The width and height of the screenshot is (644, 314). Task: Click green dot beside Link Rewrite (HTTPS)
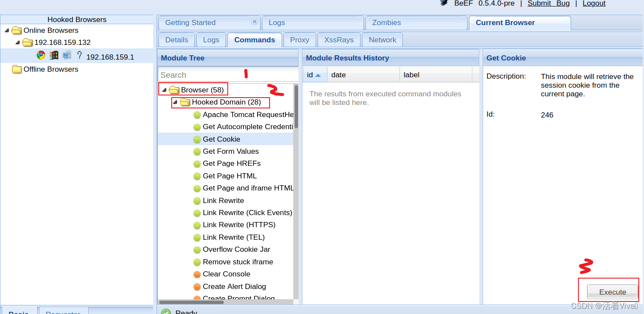(x=197, y=225)
